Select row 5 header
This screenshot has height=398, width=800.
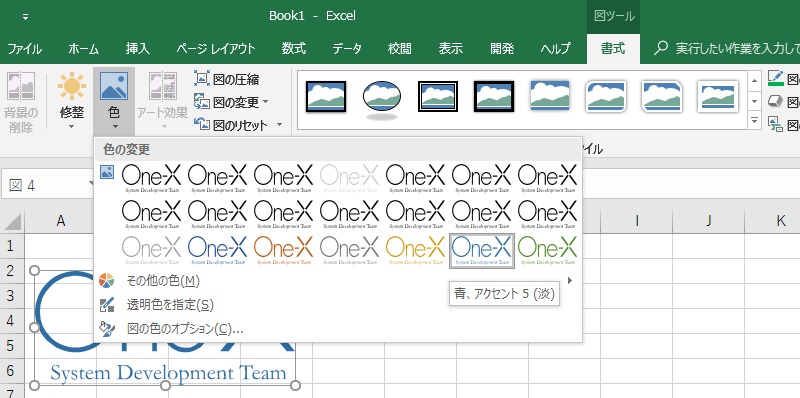click(12, 345)
